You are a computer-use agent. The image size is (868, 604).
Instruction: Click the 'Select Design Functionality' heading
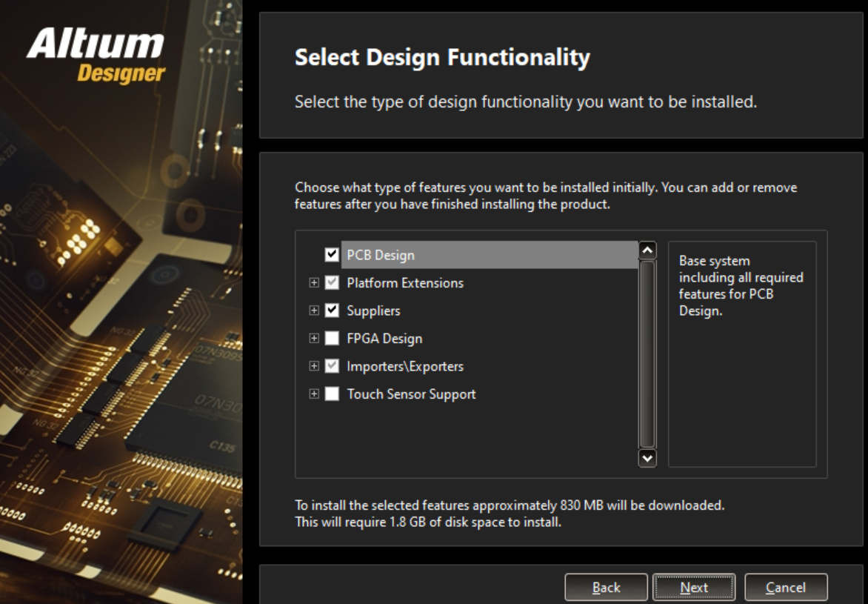tap(442, 57)
